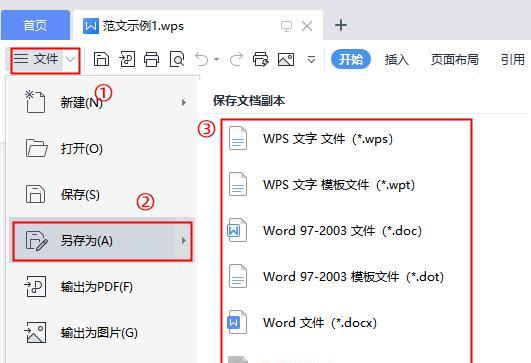The image size is (531, 363).
Task: Choose 另存为(A) in file menu
Action: click(102, 241)
